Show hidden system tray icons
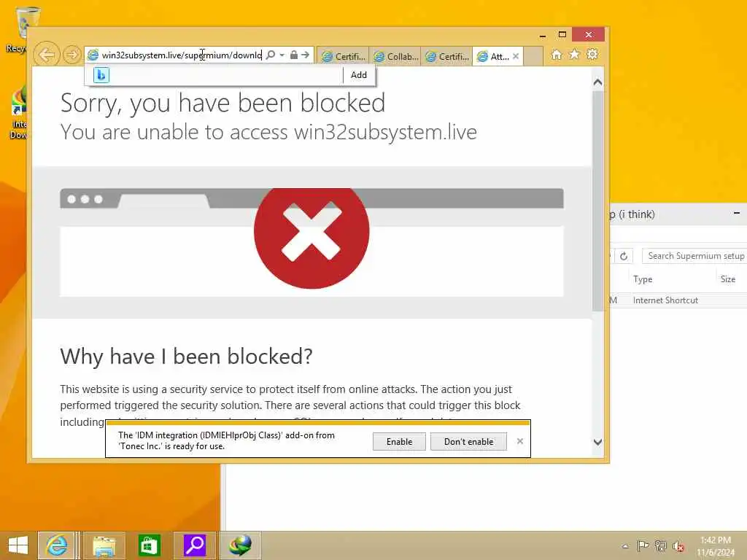The image size is (747, 560). click(625, 546)
